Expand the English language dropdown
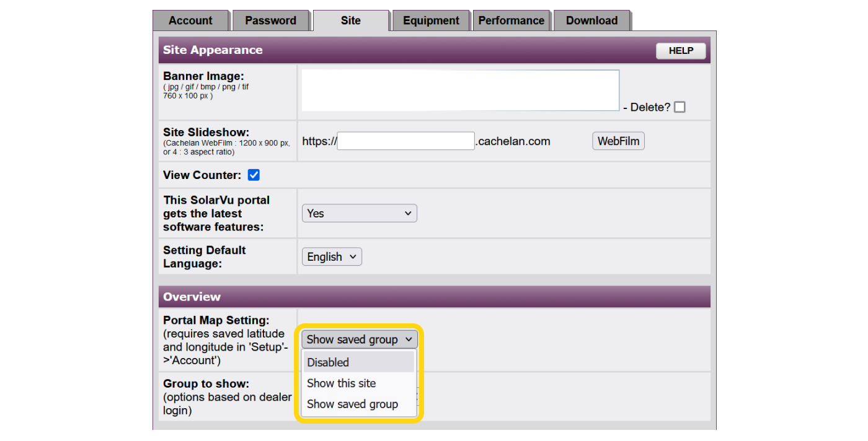This screenshot has height=441, width=868. coord(331,256)
